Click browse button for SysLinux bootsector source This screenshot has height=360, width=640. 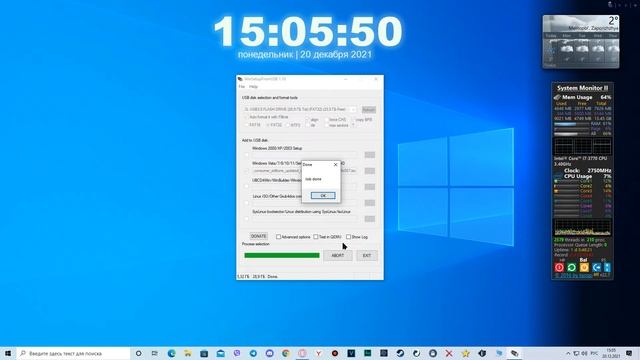(x=369, y=219)
